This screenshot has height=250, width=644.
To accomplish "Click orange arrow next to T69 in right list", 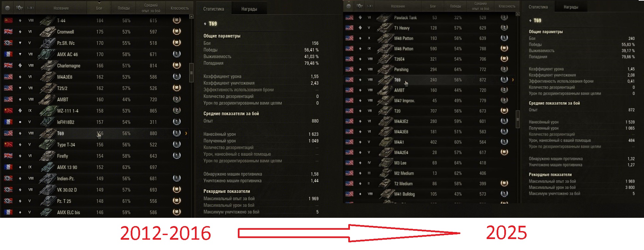I will [x=513, y=80].
